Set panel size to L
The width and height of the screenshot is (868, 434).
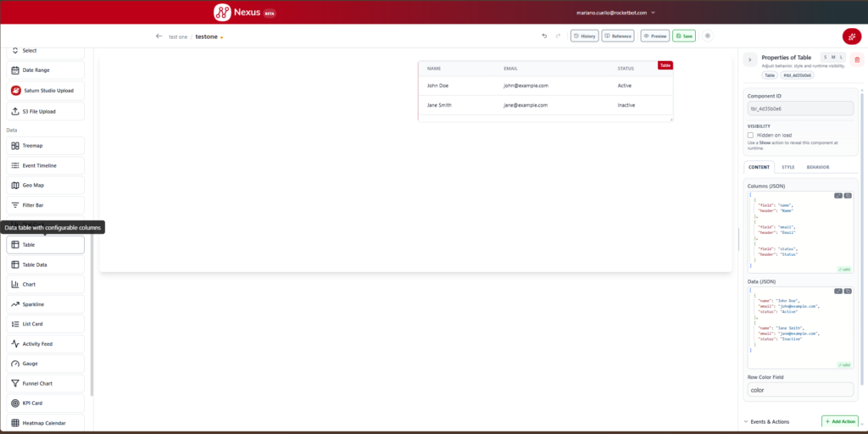(842, 57)
